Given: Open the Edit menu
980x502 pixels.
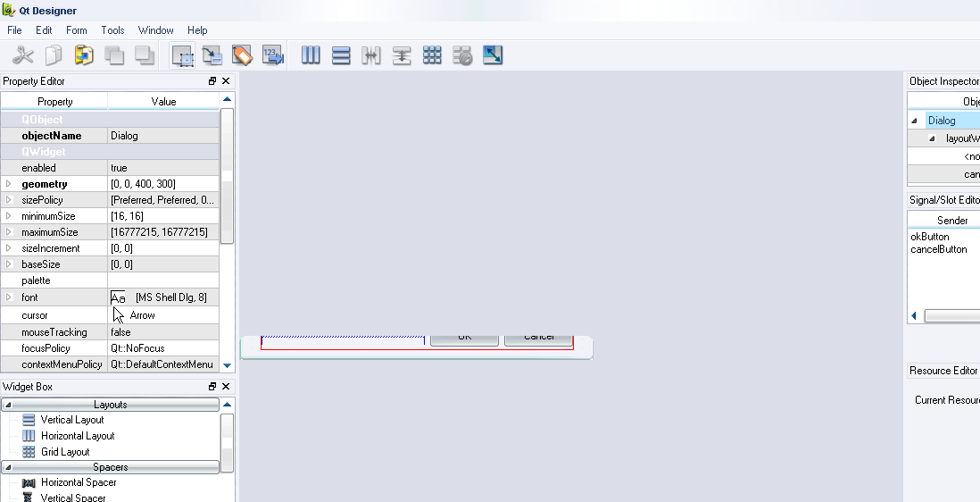Looking at the screenshot, I should (44, 30).
